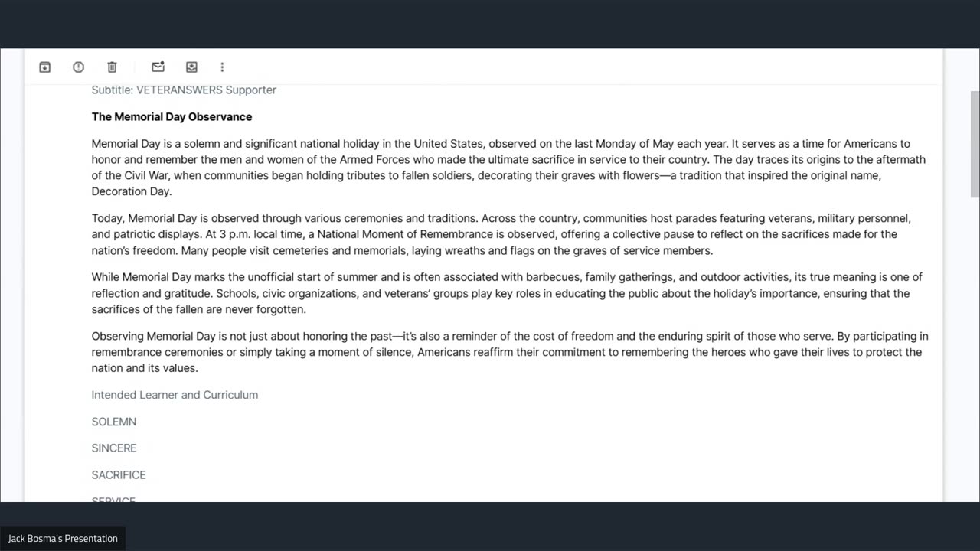Report the message as spam
The width and height of the screenshot is (980, 551).
tap(78, 67)
